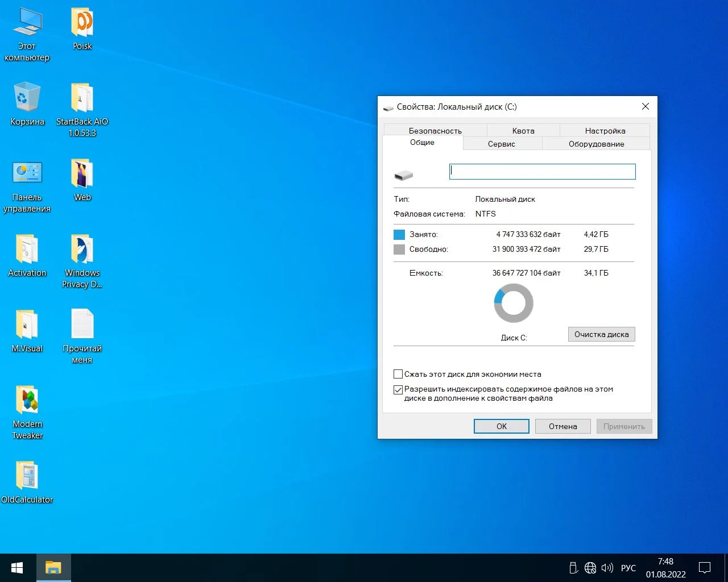Open the Poisk folder icon
Image resolution: width=728 pixels, height=582 pixels.
[x=82, y=29]
